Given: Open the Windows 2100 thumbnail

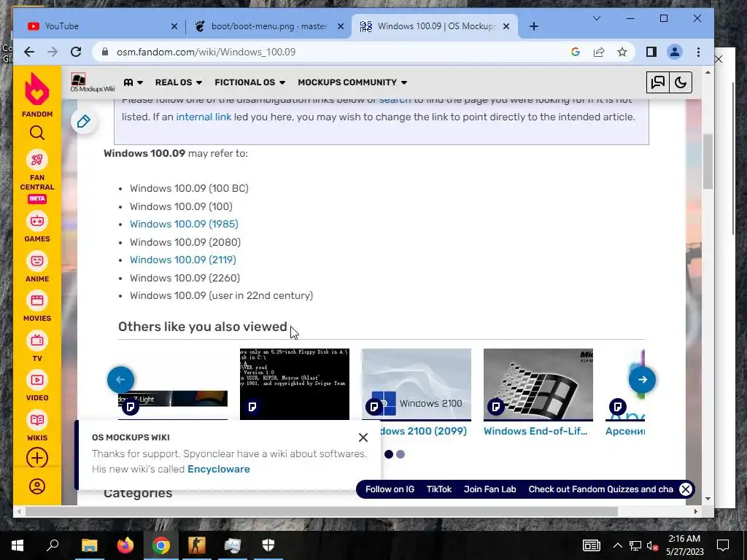Looking at the screenshot, I should (x=417, y=384).
